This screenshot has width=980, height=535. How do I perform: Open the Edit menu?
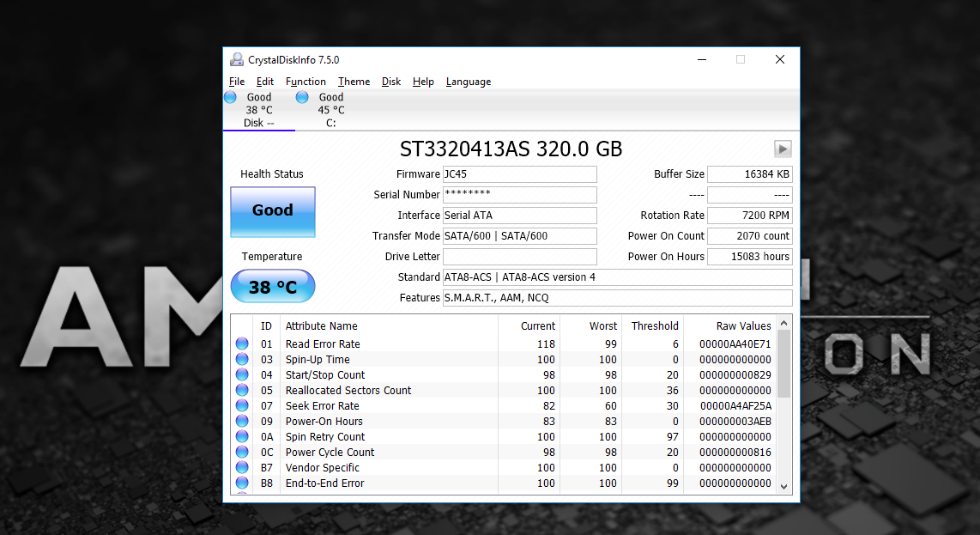pyautogui.click(x=264, y=82)
